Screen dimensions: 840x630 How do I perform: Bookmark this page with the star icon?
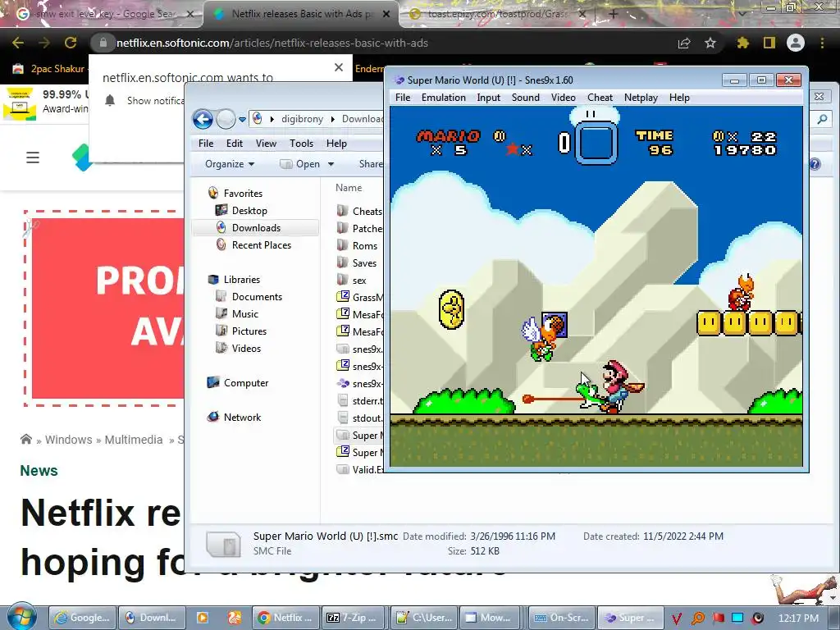click(710, 43)
